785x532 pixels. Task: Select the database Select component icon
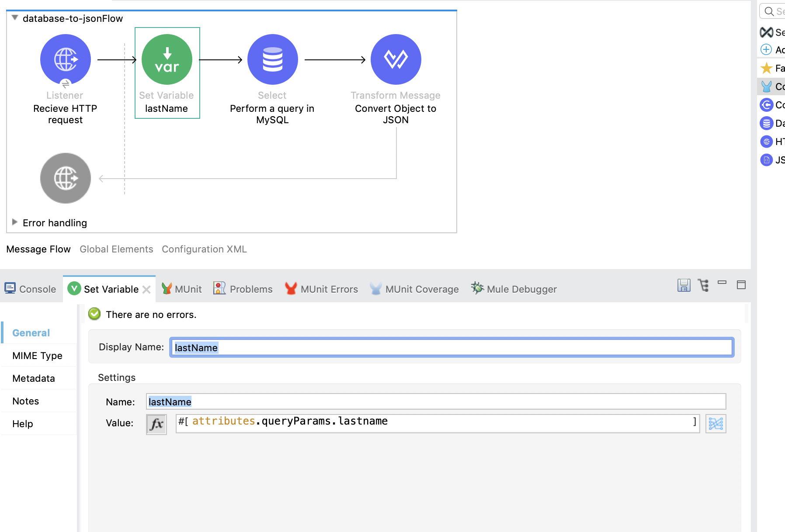click(273, 59)
